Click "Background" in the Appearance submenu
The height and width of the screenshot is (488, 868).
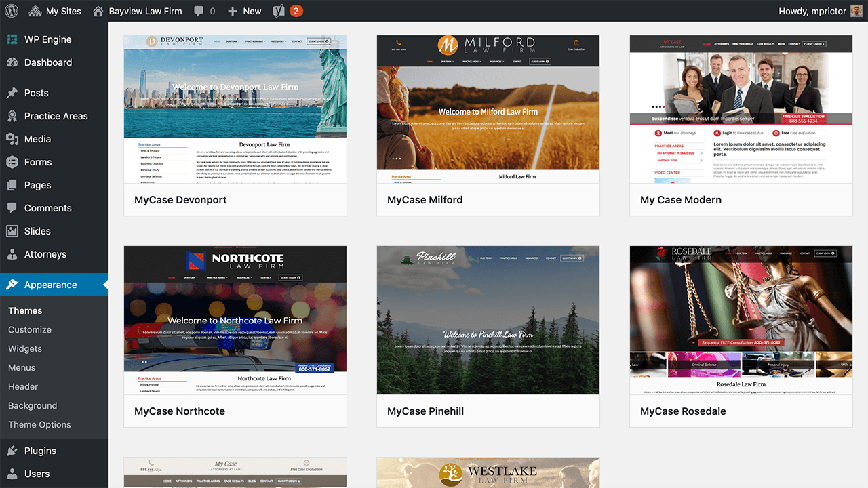pos(32,405)
